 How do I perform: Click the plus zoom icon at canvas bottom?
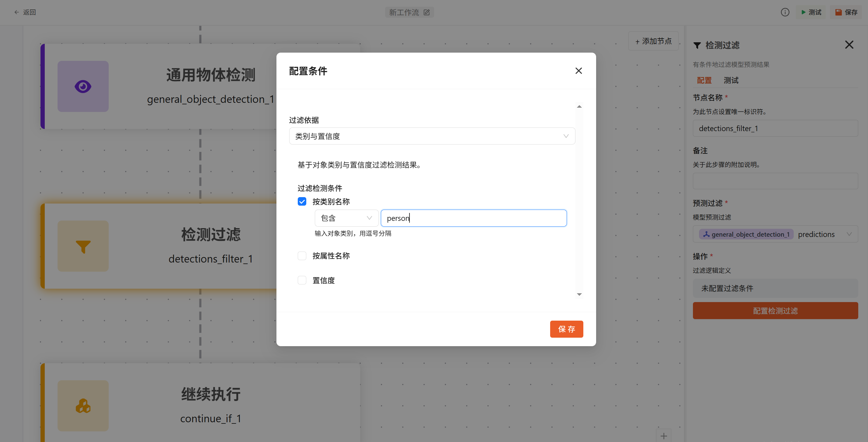[x=663, y=436]
